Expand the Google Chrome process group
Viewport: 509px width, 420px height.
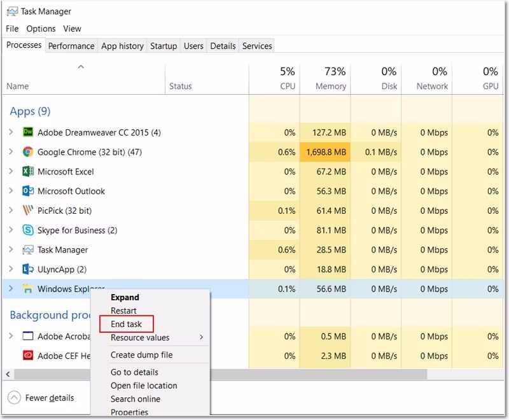(11, 152)
